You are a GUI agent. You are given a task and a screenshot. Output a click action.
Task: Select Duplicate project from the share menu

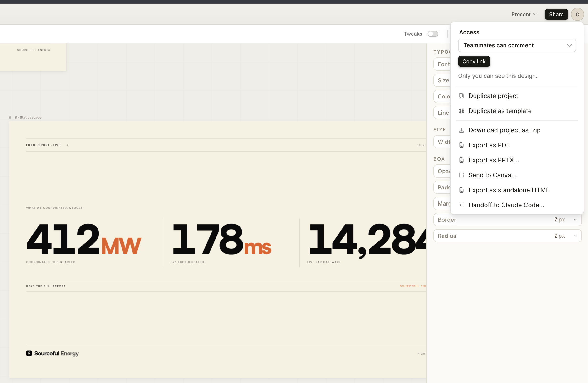click(x=493, y=96)
